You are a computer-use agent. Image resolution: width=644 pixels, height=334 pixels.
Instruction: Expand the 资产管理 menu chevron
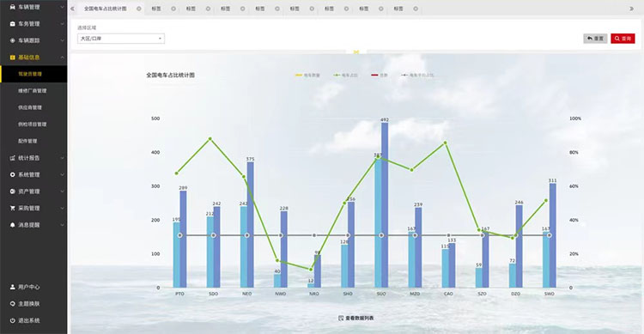[62, 191]
